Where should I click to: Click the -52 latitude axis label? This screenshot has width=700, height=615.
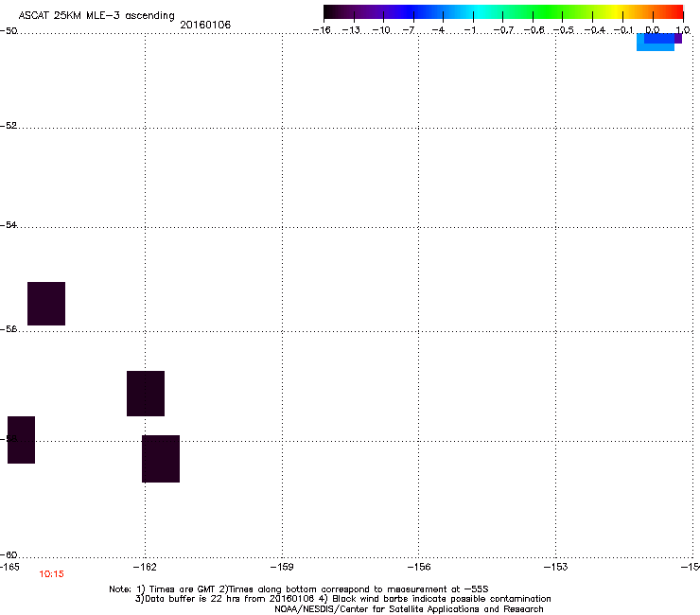[9, 126]
